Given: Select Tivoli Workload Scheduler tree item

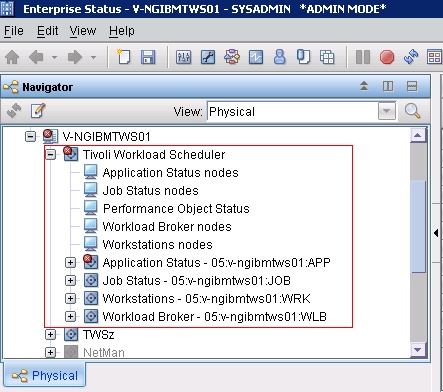Looking at the screenshot, I should [x=154, y=155].
